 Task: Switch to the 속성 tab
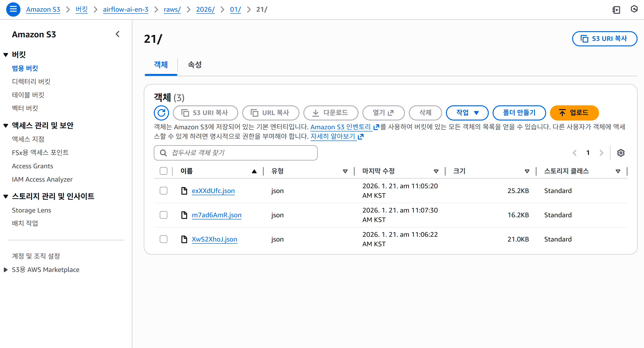tap(195, 65)
